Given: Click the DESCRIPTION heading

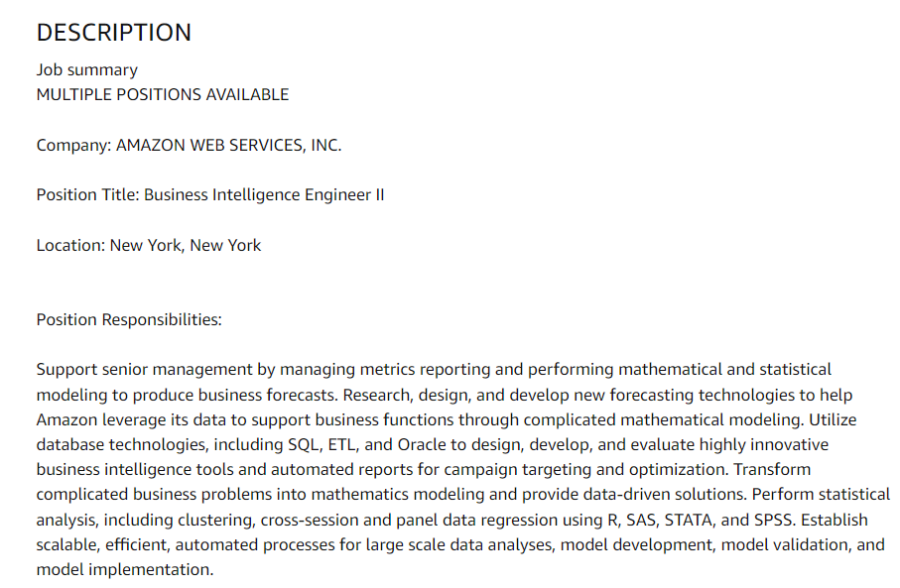Looking at the screenshot, I should [x=114, y=33].
